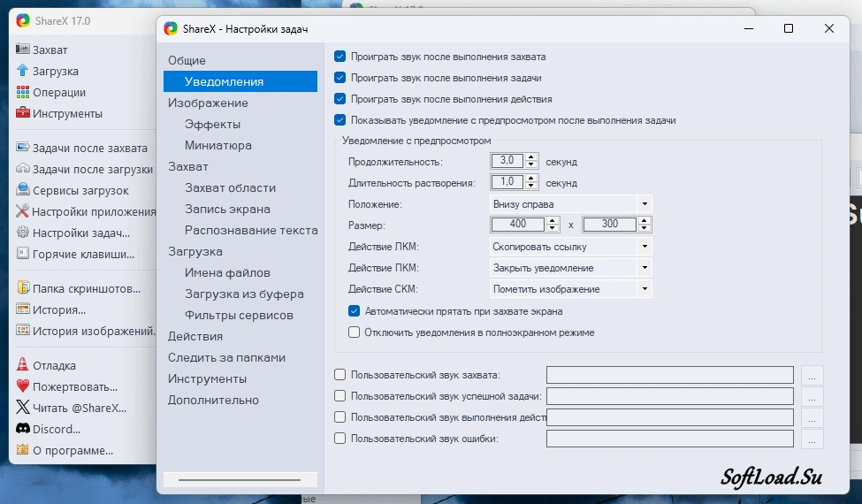Open Эффекты settings section
The height and width of the screenshot is (504, 862).
coord(213,124)
